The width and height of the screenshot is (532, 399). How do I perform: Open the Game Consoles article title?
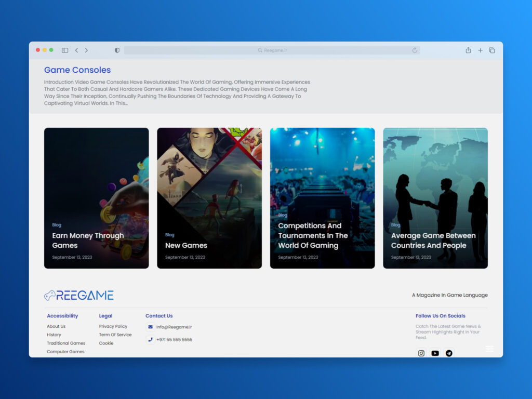point(77,70)
